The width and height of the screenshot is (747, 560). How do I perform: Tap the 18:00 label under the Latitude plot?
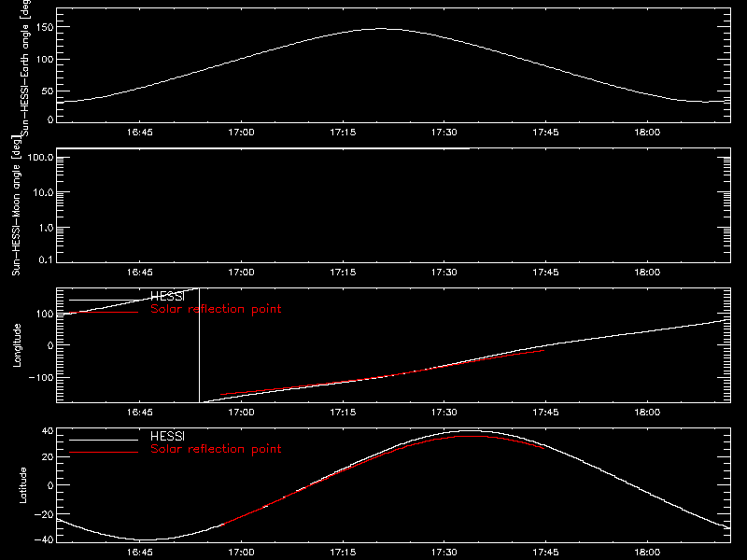pos(647,553)
